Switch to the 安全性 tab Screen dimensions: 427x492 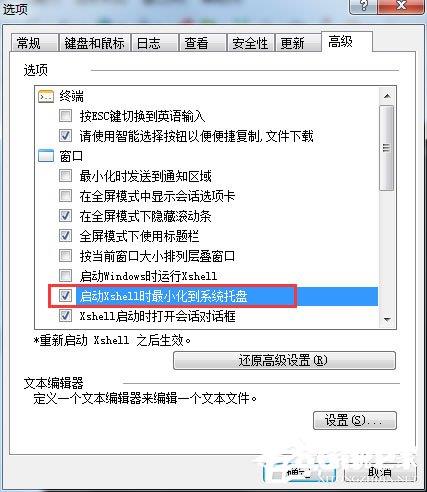point(250,43)
